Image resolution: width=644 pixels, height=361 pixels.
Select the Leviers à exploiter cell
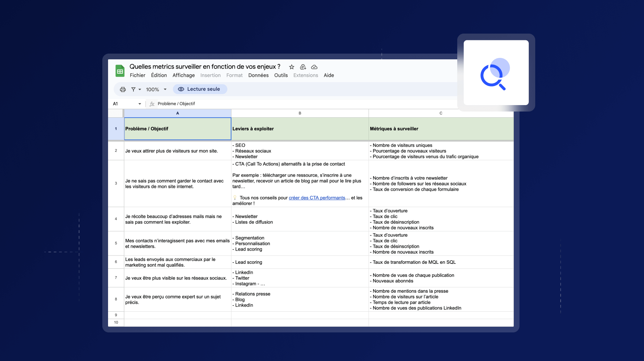(300, 129)
